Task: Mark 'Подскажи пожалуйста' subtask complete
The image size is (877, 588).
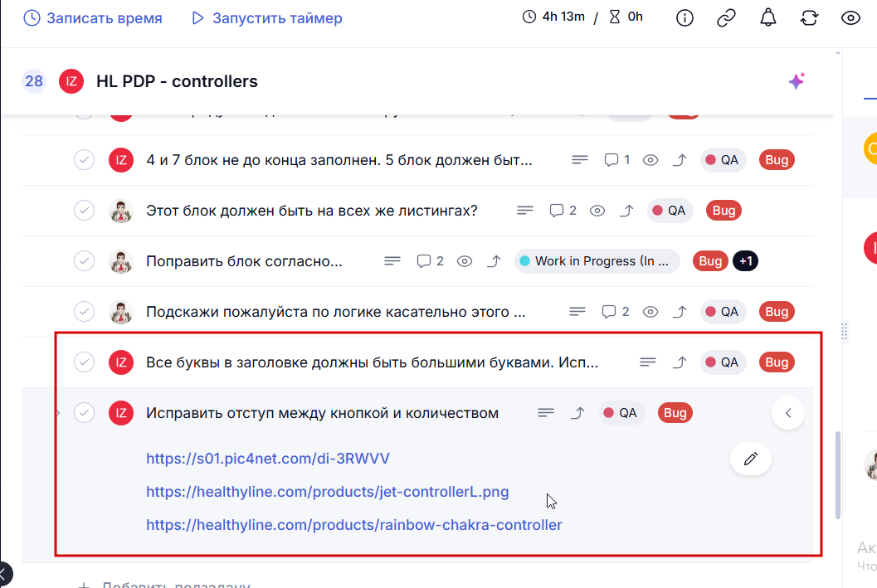Action: (x=84, y=311)
